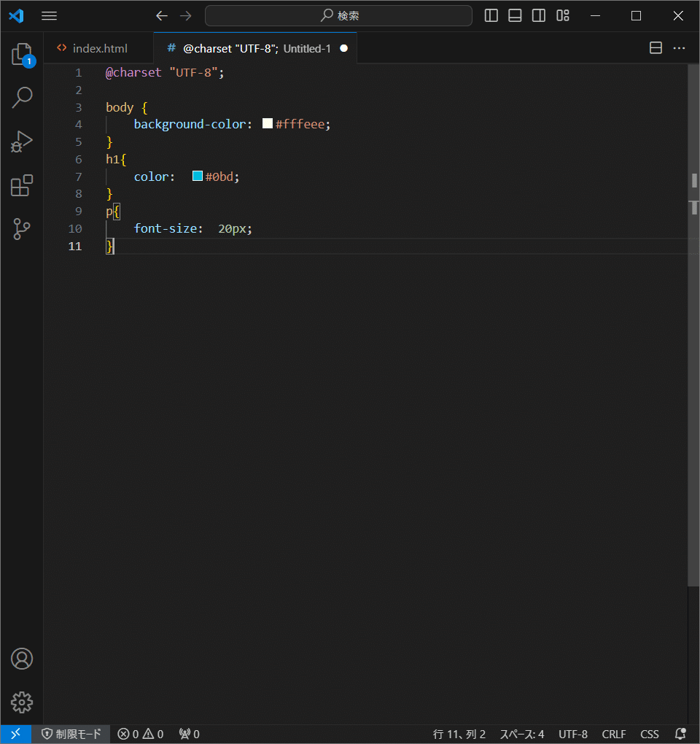Viewport: 700px width, 744px height.
Task: Click the vertical scrollbar of the editor
Action: point(694,325)
